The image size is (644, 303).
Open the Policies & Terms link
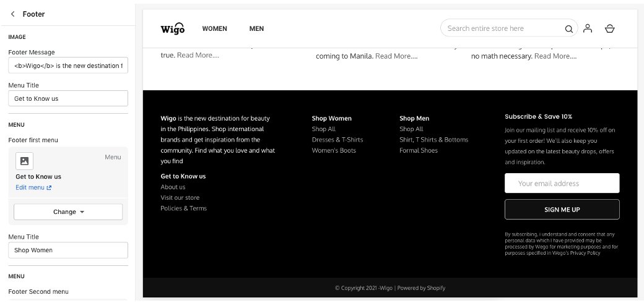coord(183,208)
